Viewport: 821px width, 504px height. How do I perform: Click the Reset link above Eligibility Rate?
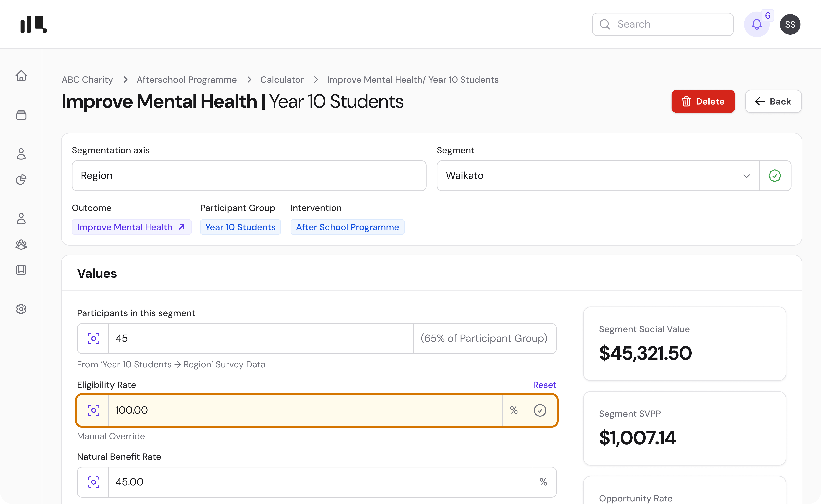tap(544, 385)
